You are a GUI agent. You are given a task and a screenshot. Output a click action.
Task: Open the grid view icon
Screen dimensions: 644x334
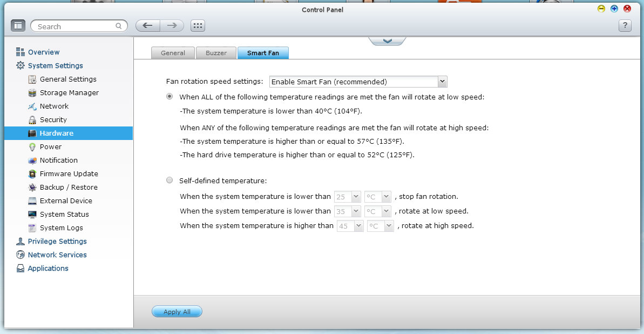pos(198,26)
